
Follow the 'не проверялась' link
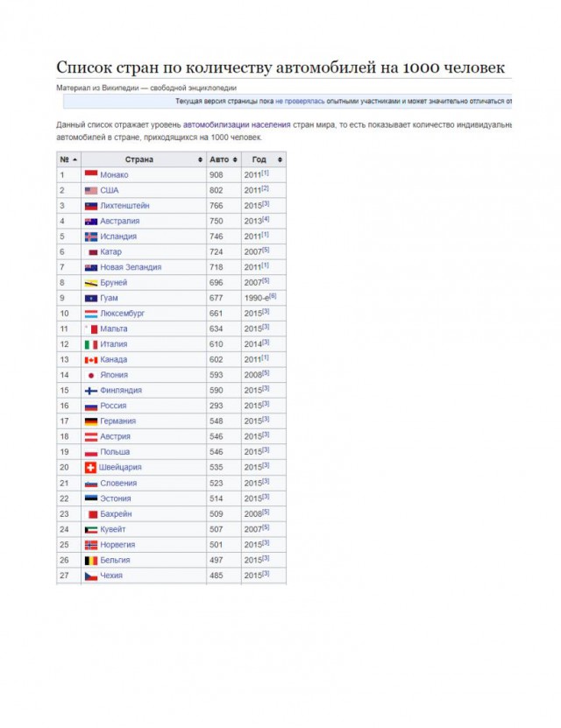point(300,102)
